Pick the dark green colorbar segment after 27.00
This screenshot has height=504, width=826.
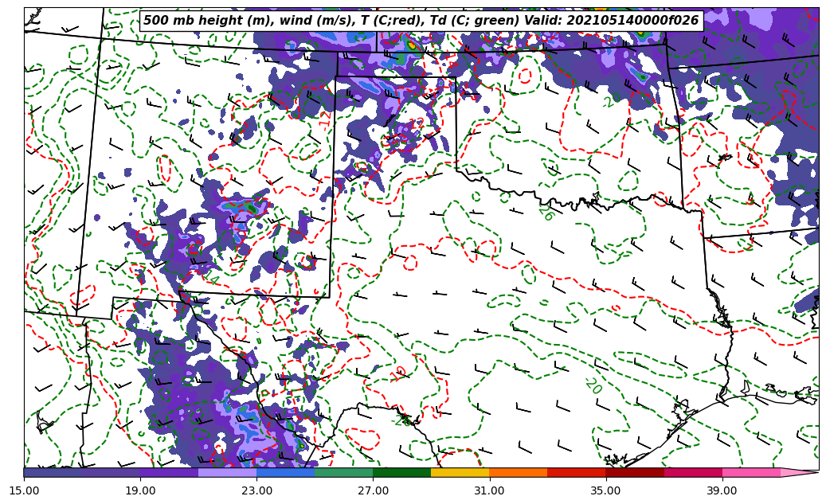coord(402,472)
